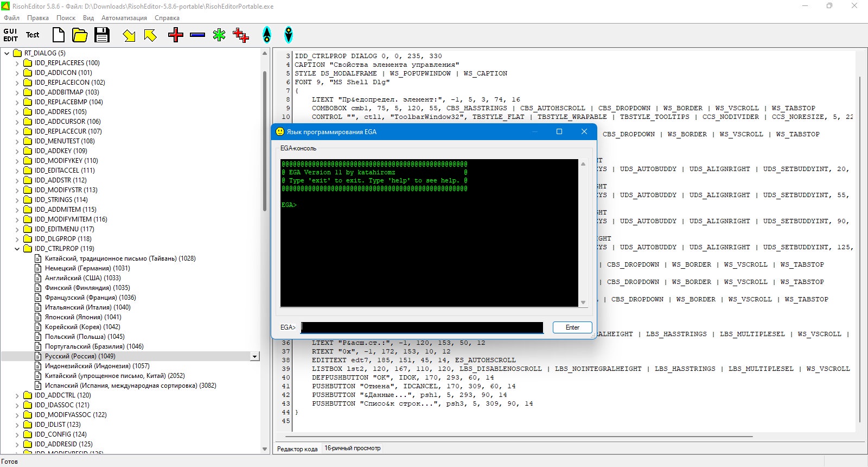Click the double red plus clone icon
The width and height of the screenshot is (868, 467).
[x=241, y=35]
